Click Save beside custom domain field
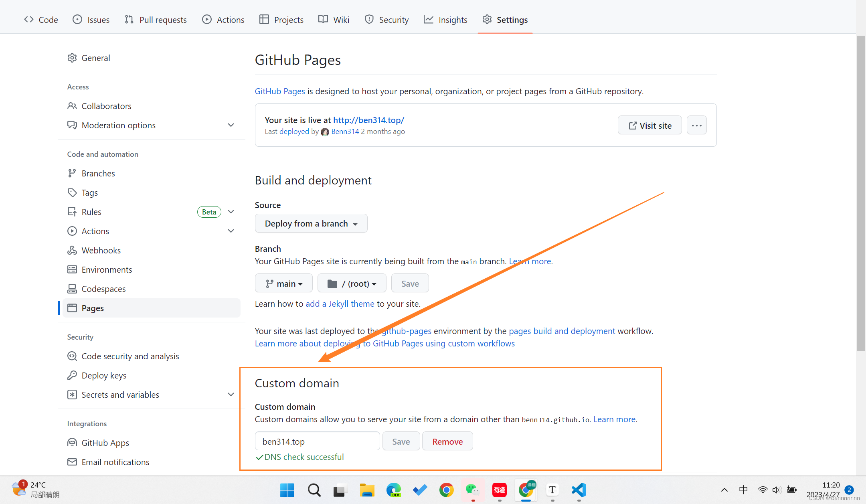 [401, 441]
